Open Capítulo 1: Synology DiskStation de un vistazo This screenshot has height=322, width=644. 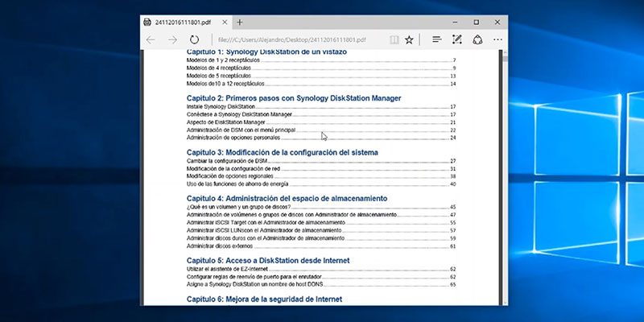pyautogui.click(x=266, y=52)
